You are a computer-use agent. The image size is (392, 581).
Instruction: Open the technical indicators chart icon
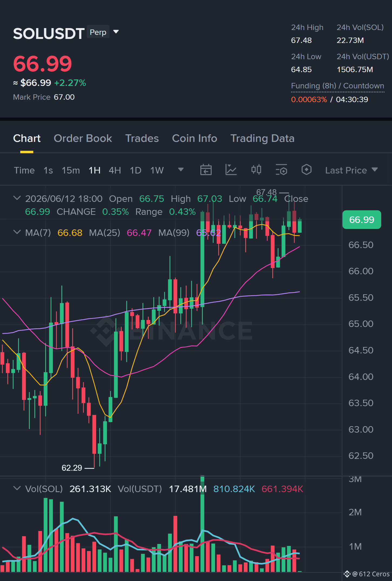coord(231,170)
